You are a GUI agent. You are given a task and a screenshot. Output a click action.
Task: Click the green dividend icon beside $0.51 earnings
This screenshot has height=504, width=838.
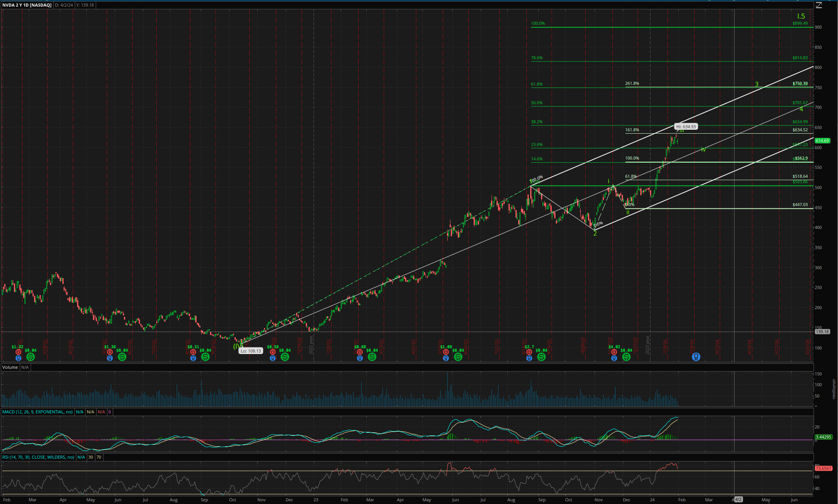click(x=205, y=357)
